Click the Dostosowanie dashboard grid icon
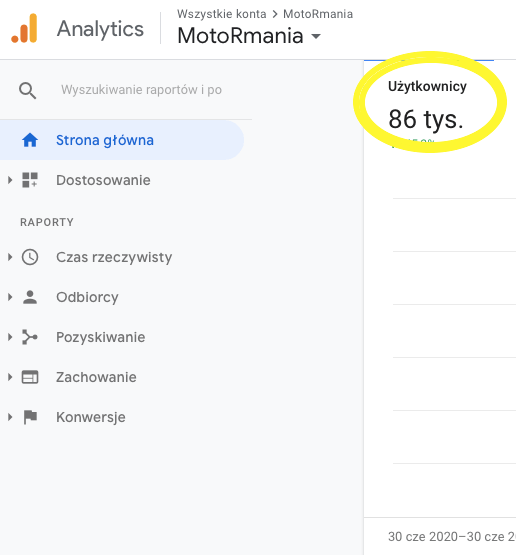Image resolution: width=516 pixels, height=555 pixels. coord(30,180)
